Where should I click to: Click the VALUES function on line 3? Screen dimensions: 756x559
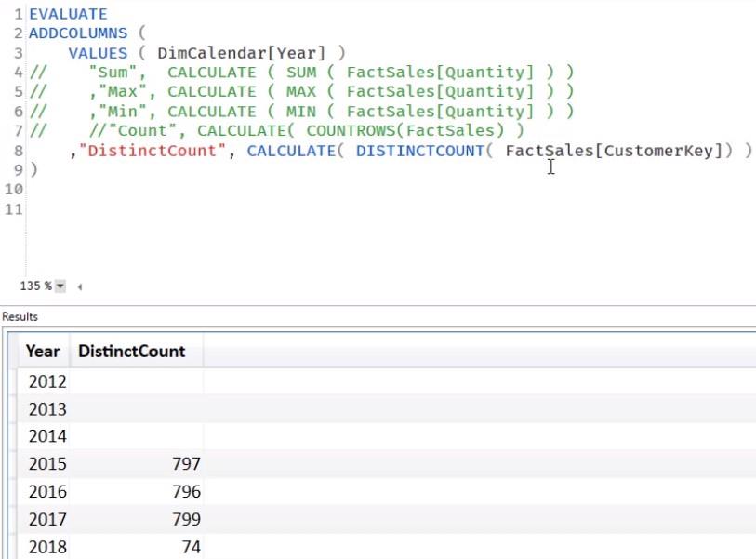pyautogui.click(x=98, y=53)
